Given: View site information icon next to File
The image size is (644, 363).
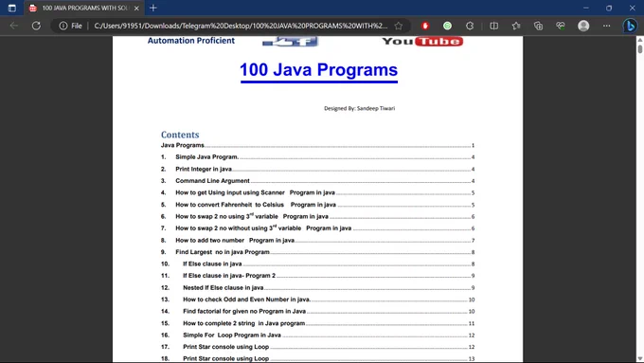Looking at the screenshot, I should click(63, 26).
